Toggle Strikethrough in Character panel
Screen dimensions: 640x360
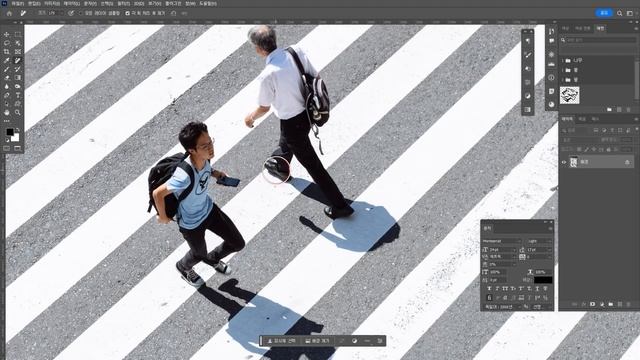click(545, 289)
